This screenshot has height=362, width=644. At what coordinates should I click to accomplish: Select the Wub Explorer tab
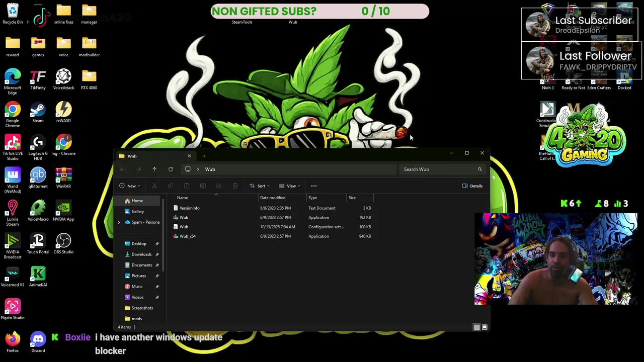[155, 156]
